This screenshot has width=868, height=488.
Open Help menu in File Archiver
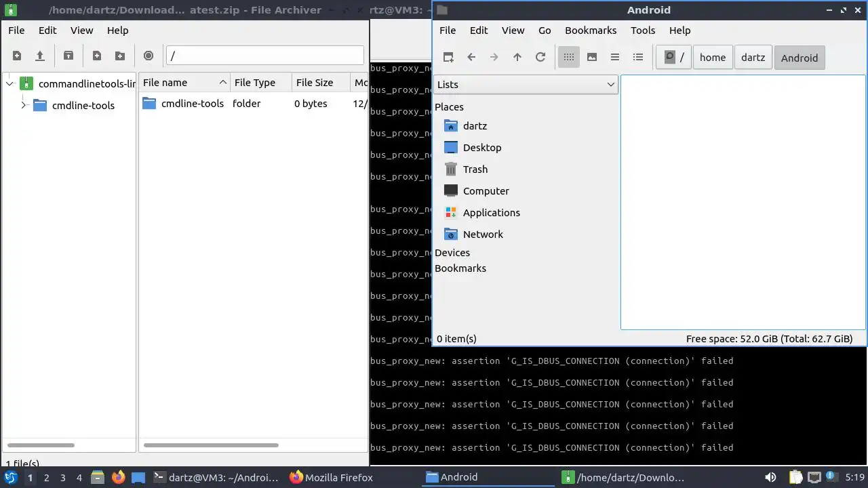click(x=117, y=30)
